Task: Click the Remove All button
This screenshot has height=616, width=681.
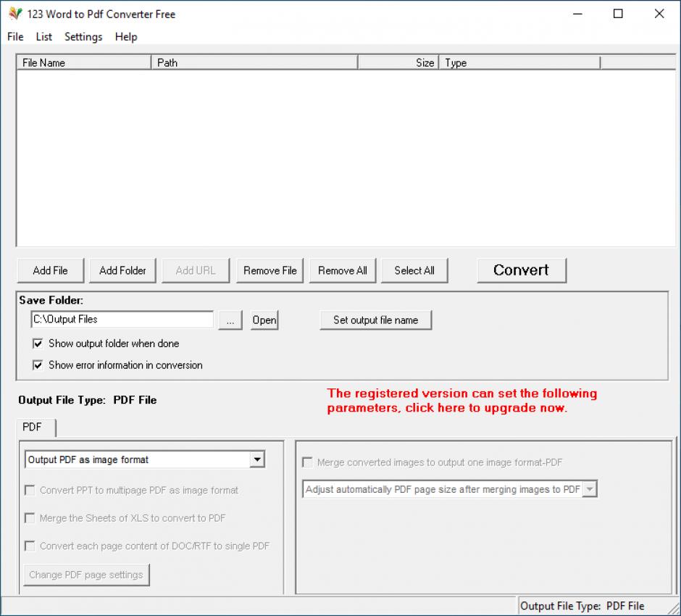Action: click(342, 270)
